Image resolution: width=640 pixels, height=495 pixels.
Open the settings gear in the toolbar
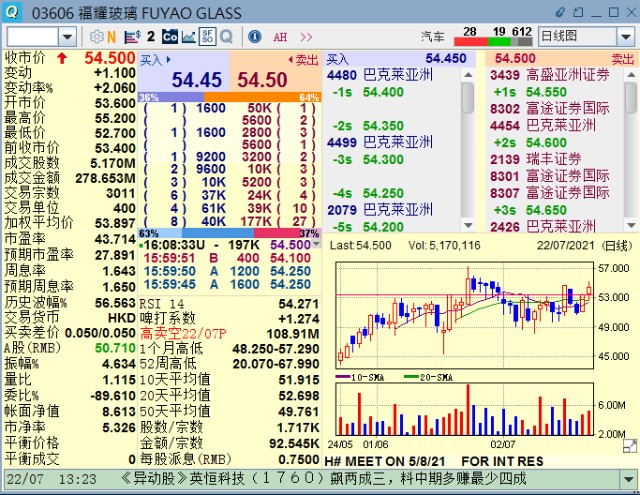(97, 37)
